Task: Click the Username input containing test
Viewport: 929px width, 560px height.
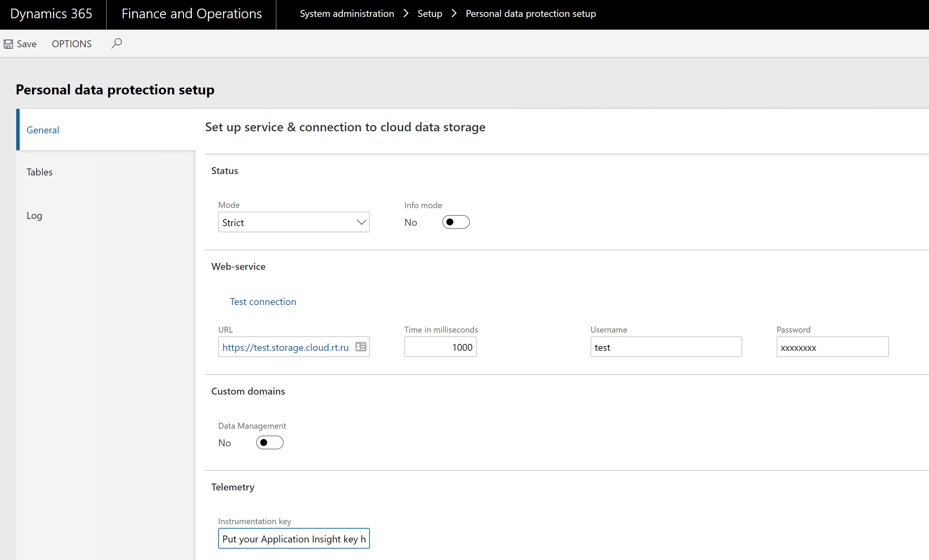Action: [666, 347]
